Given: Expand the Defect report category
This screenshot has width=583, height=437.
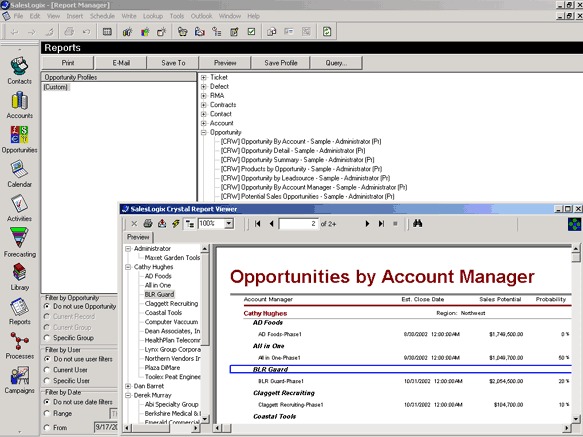Looking at the screenshot, I should 203,87.
